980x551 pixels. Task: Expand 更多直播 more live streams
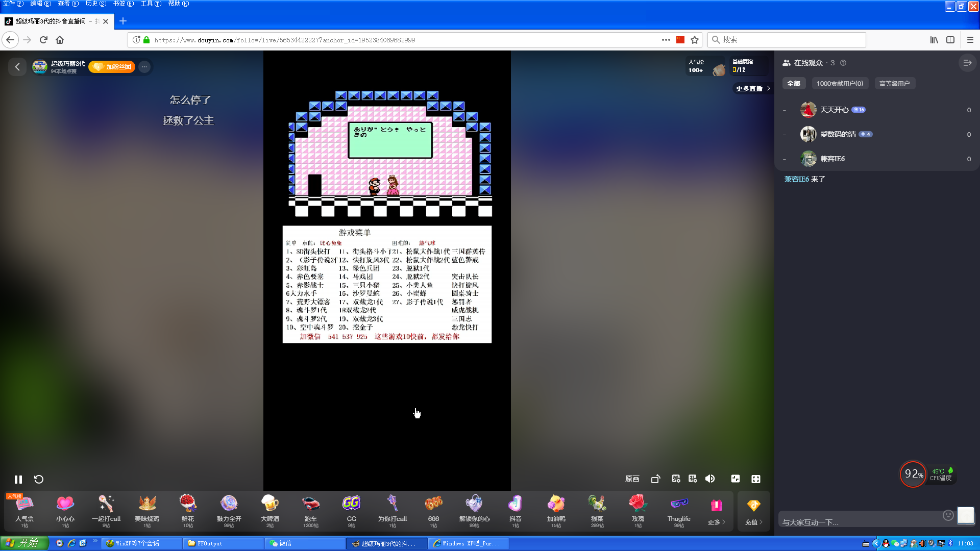[753, 88]
